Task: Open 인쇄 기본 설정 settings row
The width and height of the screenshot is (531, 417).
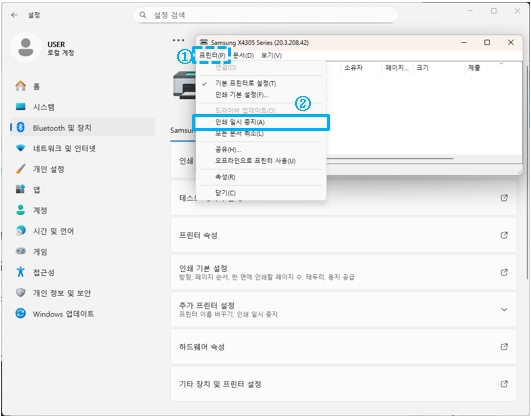Action: [343, 272]
